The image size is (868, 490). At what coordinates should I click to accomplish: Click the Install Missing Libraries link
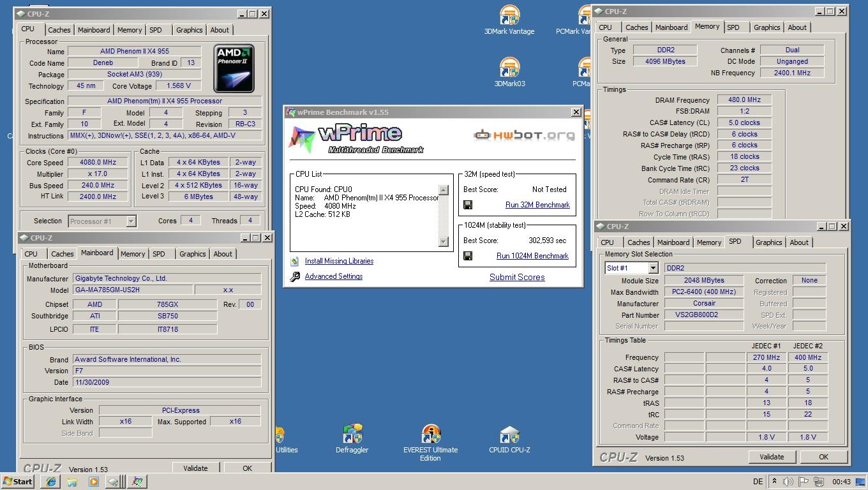click(x=339, y=261)
